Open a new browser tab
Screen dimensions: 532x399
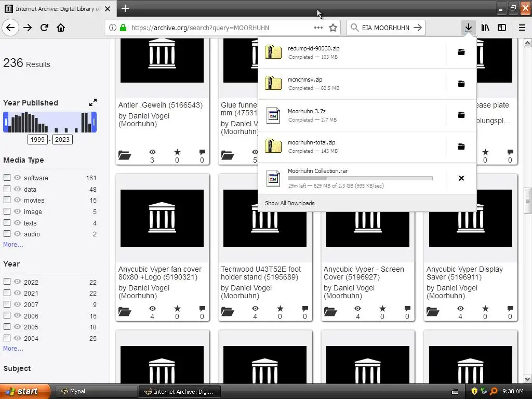125,8
